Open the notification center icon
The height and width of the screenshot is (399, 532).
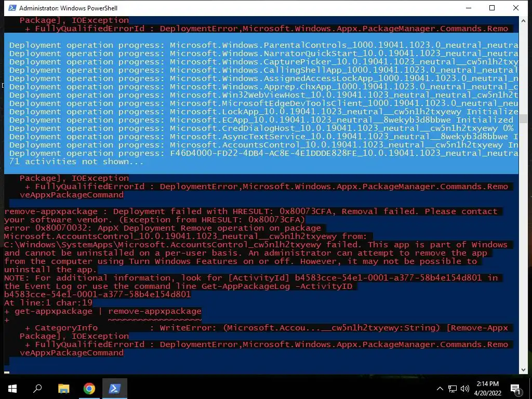[x=516, y=389]
